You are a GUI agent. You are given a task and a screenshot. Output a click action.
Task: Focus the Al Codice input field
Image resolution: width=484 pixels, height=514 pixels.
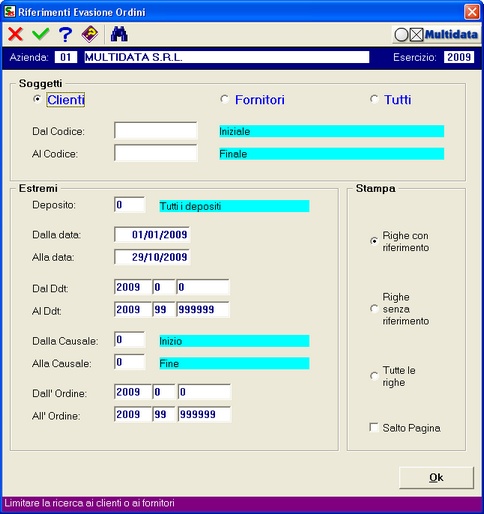pos(156,153)
